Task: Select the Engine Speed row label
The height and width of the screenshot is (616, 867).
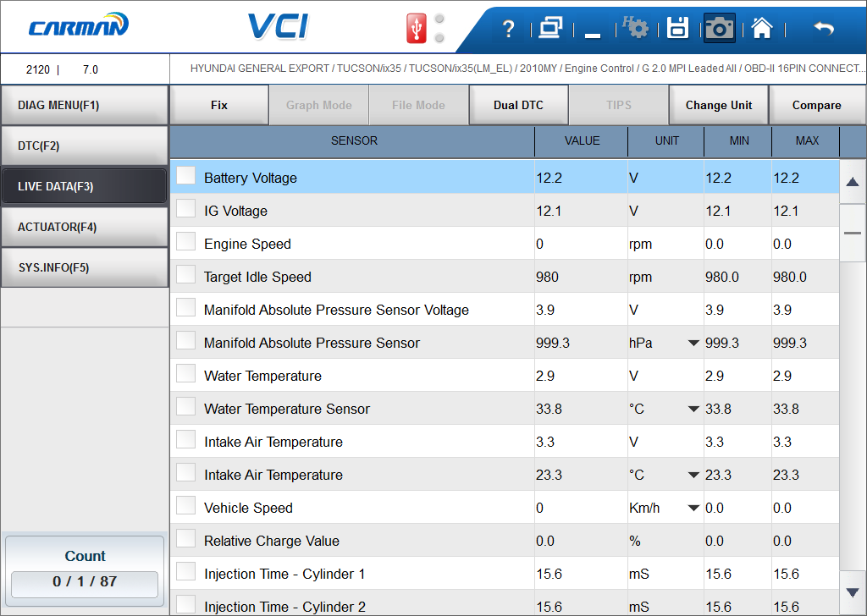Action: 247,245
